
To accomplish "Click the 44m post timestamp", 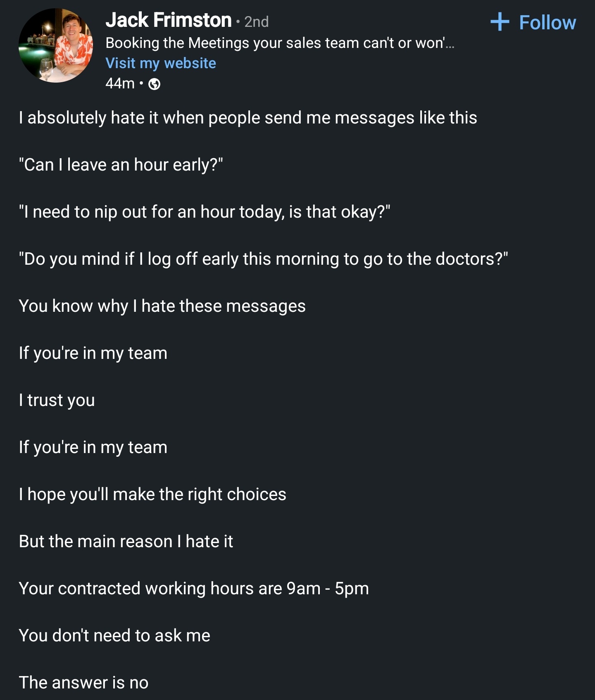I will point(120,83).
